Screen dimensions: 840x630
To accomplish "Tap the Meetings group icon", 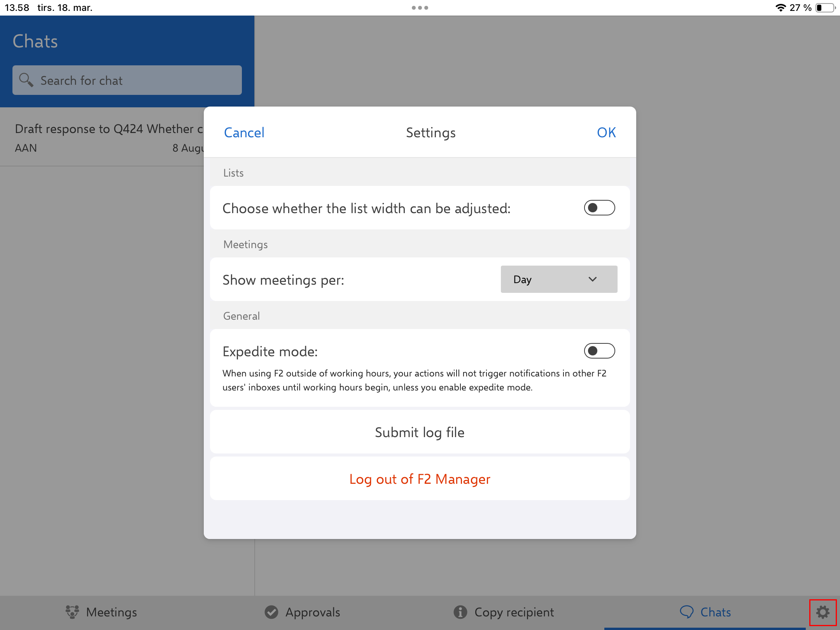I will pos(72,612).
